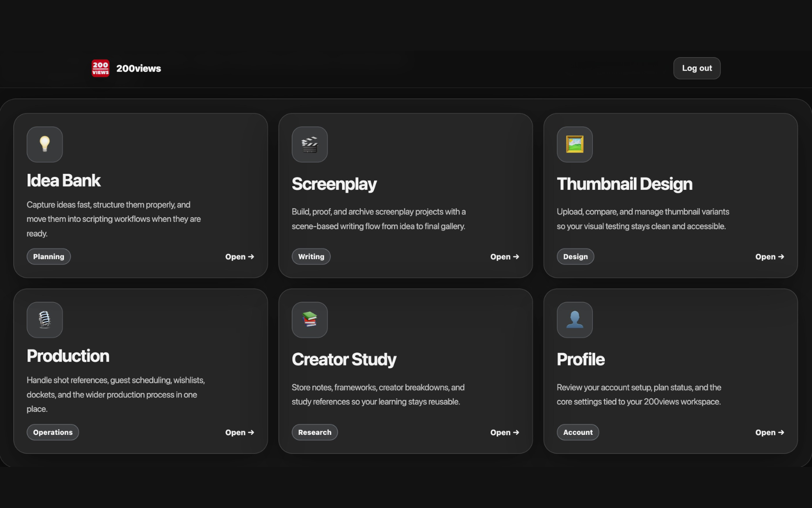Open the Production module
This screenshot has height=508, width=812.
tap(239, 432)
